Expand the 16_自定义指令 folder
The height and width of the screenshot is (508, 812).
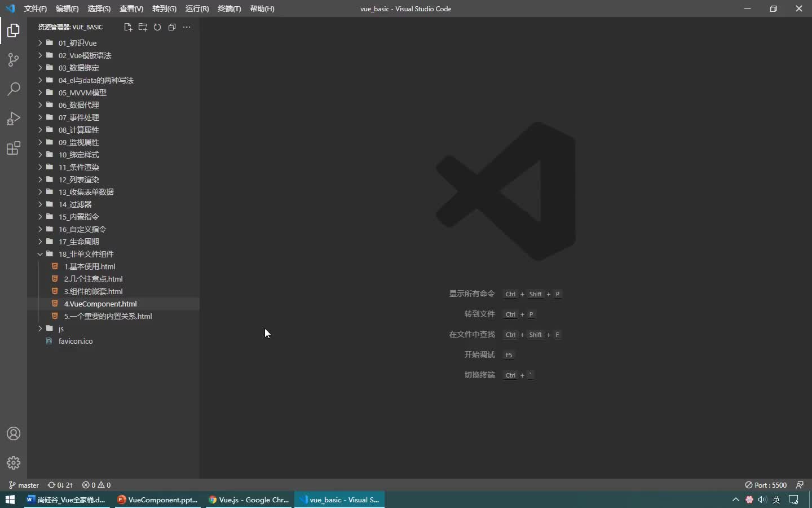[113, 229]
